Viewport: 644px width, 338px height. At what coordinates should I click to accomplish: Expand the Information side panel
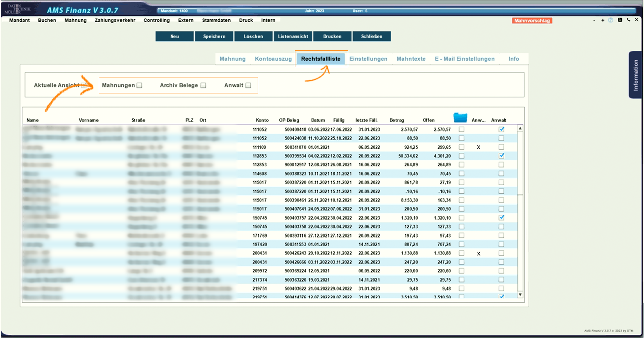point(635,75)
